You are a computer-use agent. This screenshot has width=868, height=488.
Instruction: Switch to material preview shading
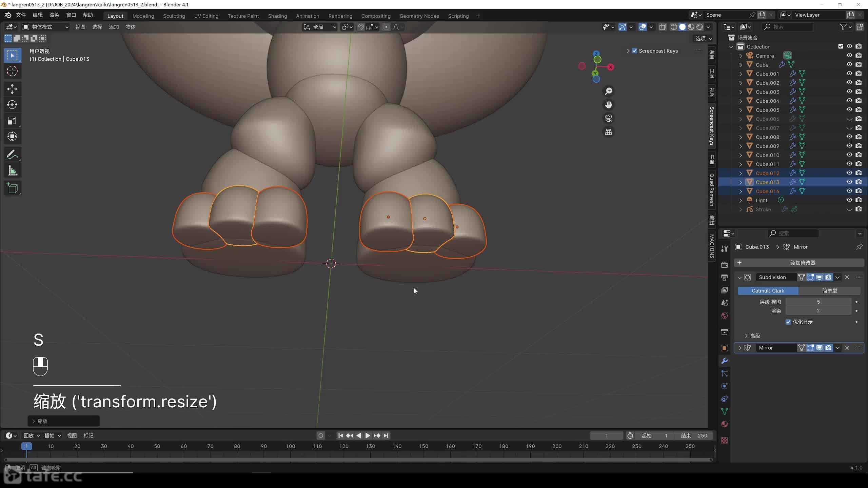(691, 27)
